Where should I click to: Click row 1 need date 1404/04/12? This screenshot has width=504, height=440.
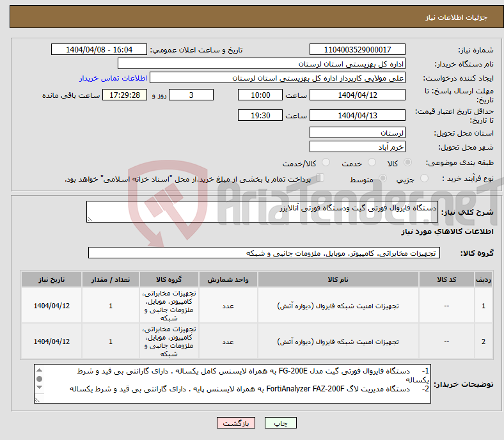point(51,306)
